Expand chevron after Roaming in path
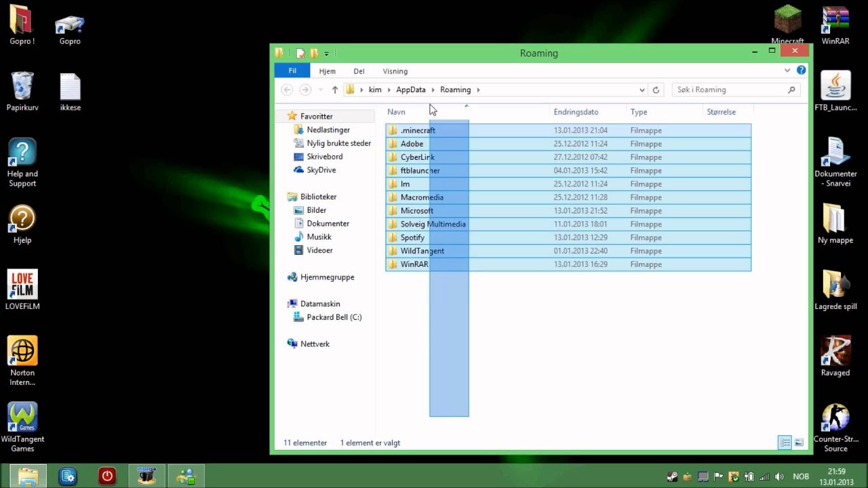Viewport: 868px width, 488px height. pyautogui.click(x=478, y=89)
